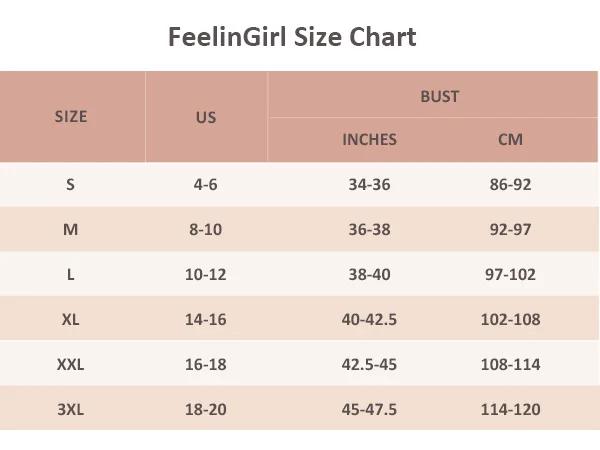Click the CM sub-header
The width and height of the screenshot is (600, 450).
[x=510, y=139]
